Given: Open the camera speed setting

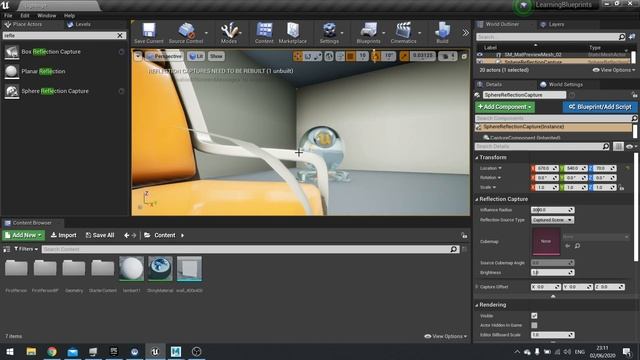Looking at the screenshot, I should [447, 56].
